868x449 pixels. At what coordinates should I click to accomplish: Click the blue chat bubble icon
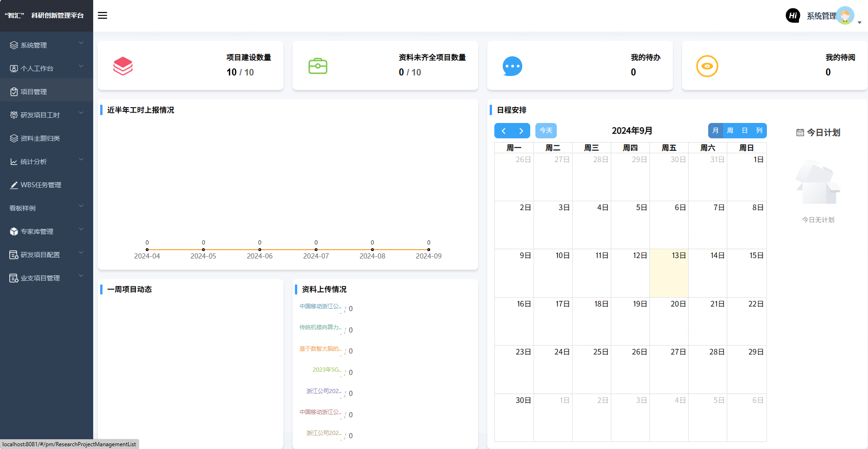(x=512, y=66)
